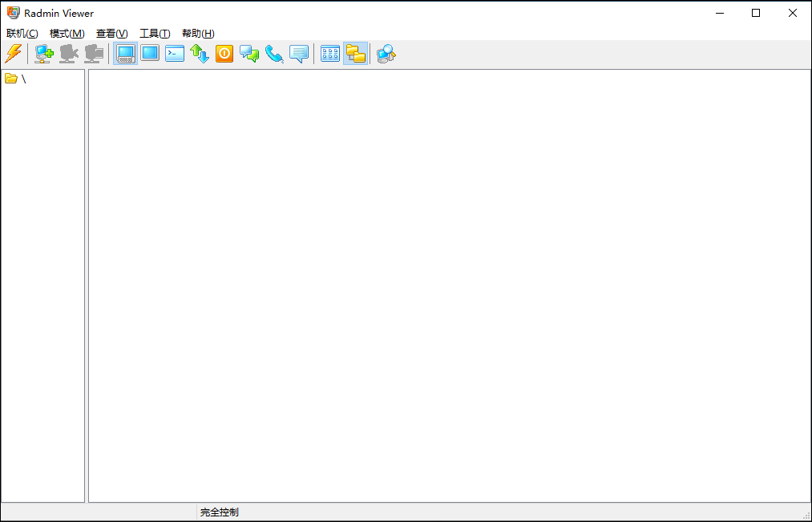
Task: Click the Radmin Viewer title bar app icon
Action: (x=13, y=13)
